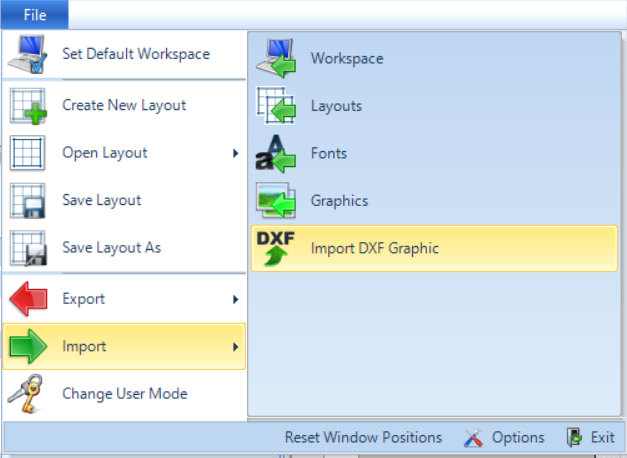Choose Import DXF Graphic menu entry

[x=374, y=248]
